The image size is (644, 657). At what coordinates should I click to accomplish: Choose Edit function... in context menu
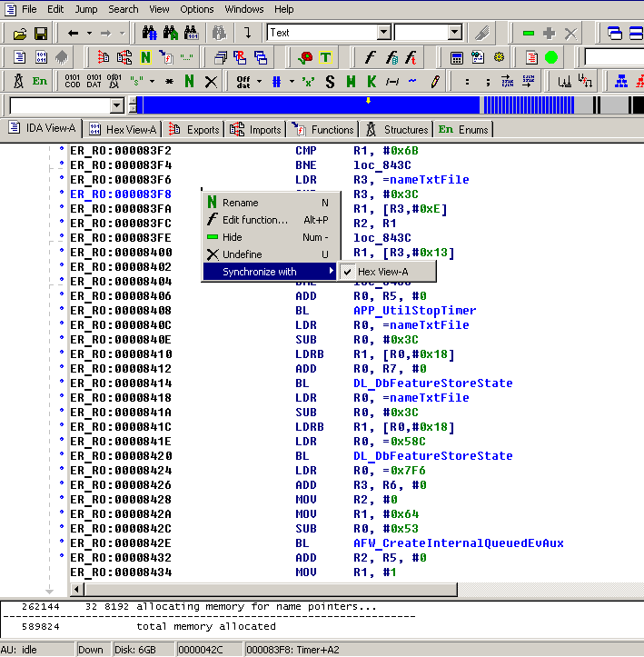(x=271, y=220)
